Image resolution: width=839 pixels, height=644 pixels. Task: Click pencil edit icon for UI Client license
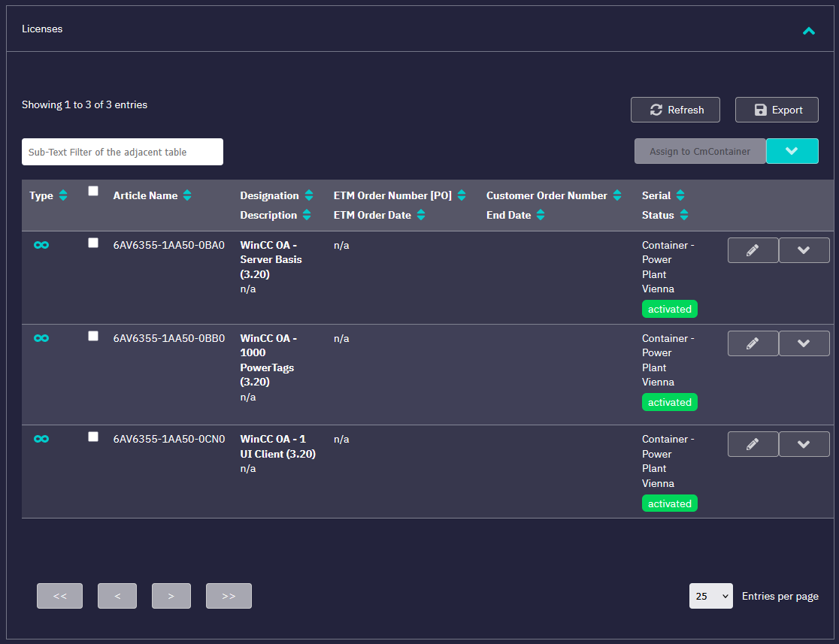(753, 444)
